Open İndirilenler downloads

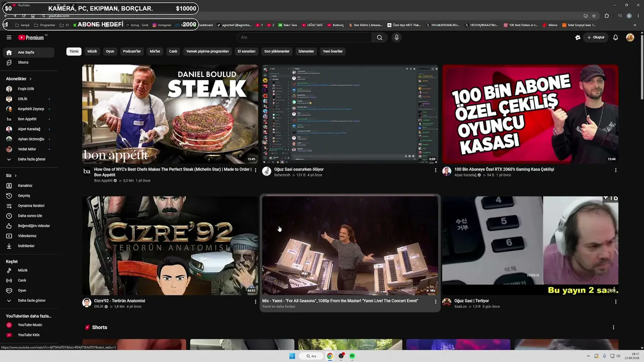(28, 246)
